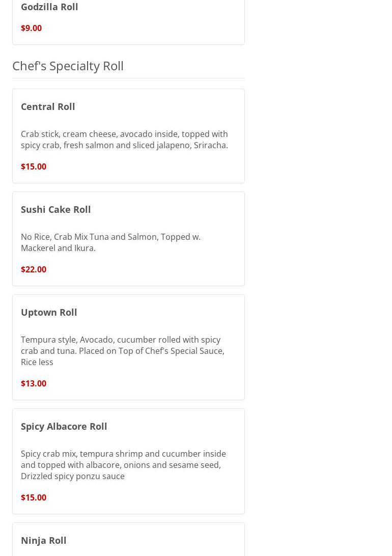Open the Sushi Cake Roll item
Viewport: 392px width, 556px height.
click(55, 210)
